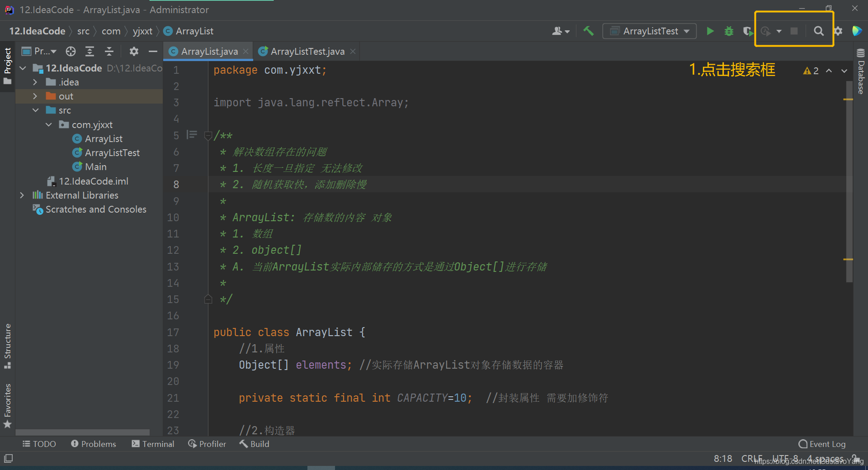Open the user account icon dropdown

[x=561, y=31]
